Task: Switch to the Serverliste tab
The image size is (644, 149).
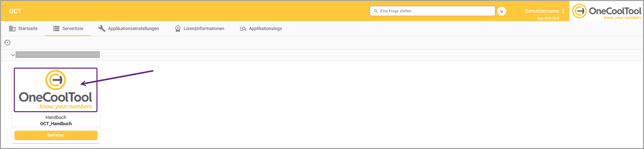Action: pos(68,29)
